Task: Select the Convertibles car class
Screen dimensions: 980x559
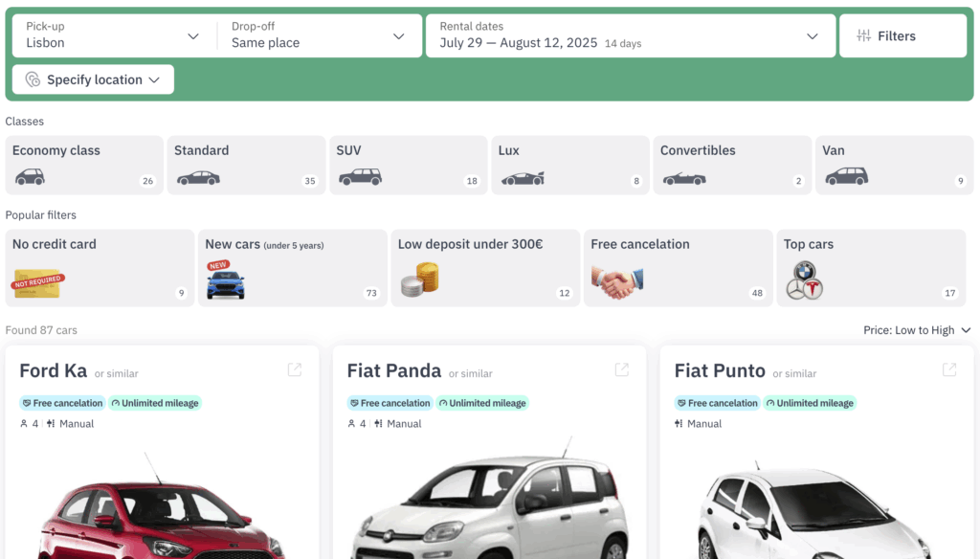Action: pyautogui.click(x=732, y=165)
